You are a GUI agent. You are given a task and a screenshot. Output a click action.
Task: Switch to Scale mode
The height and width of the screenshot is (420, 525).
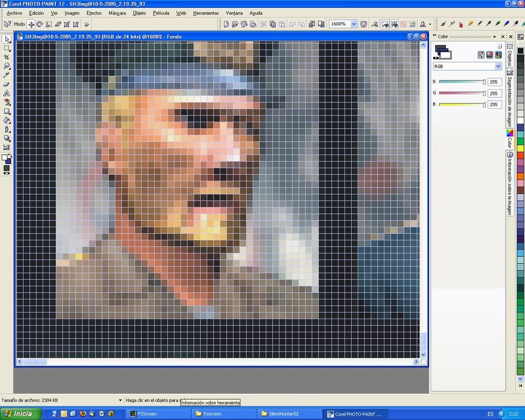click(x=49, y=24)
